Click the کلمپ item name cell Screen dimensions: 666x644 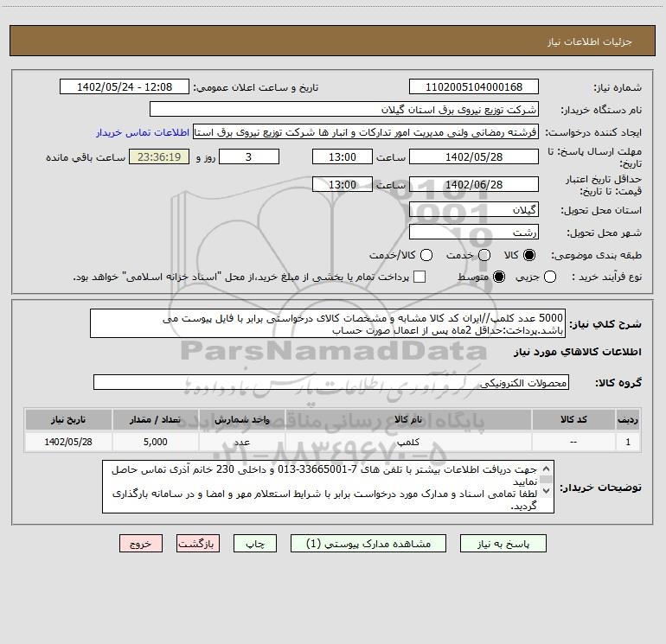tap(408, 442)
